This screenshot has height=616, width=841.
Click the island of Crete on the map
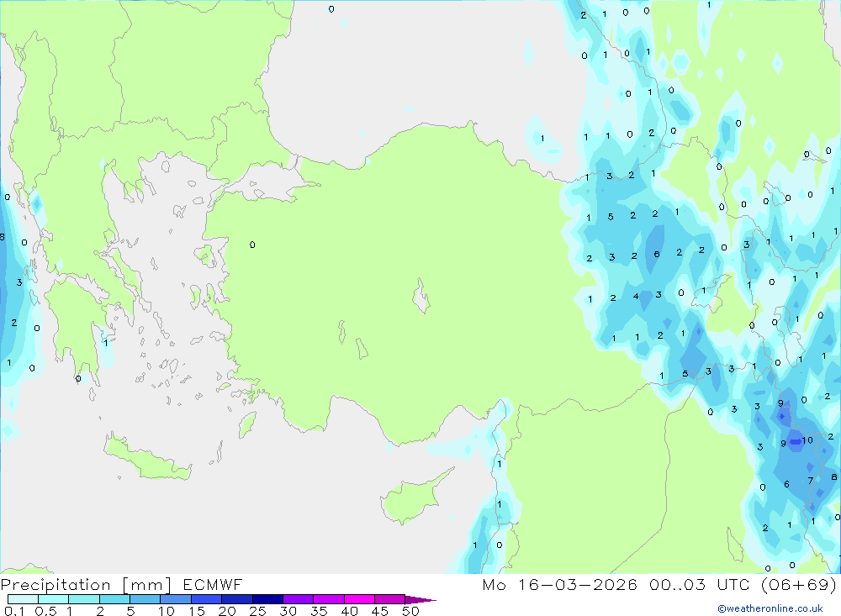coord(146,457)
